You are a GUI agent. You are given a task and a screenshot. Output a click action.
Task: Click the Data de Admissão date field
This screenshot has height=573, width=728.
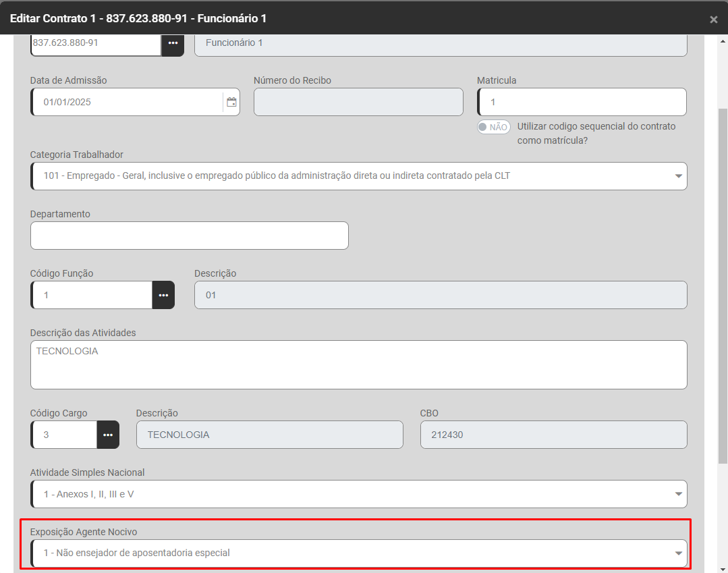click(127, 102)
